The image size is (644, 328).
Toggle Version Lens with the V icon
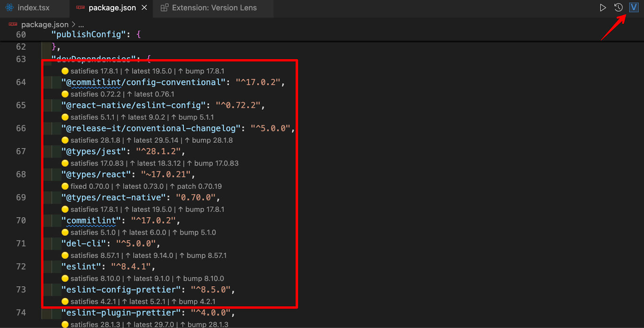634,7
